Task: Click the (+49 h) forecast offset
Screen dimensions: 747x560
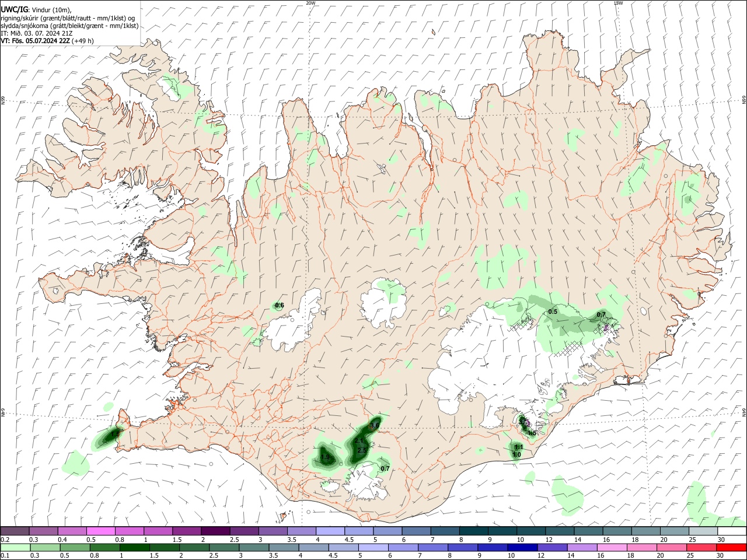Action: (x=82, y=41)
